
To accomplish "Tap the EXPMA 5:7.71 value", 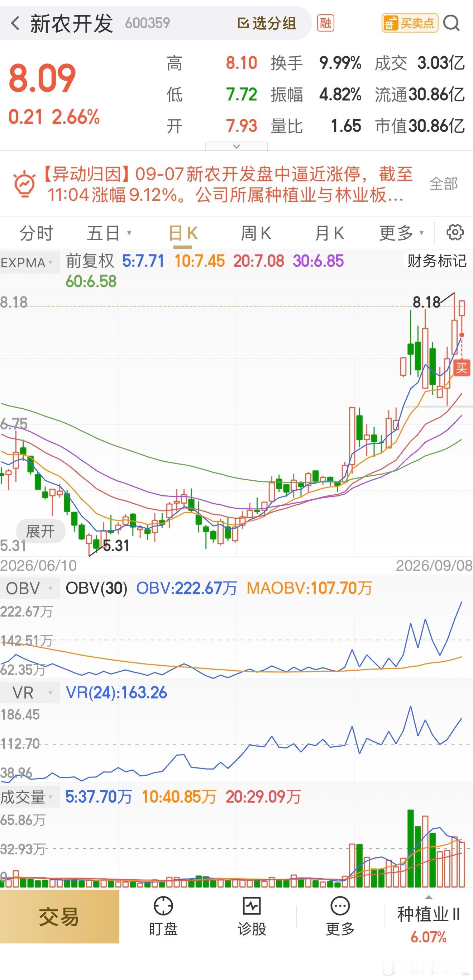I will pyautogui.click(x=143, y=261).
